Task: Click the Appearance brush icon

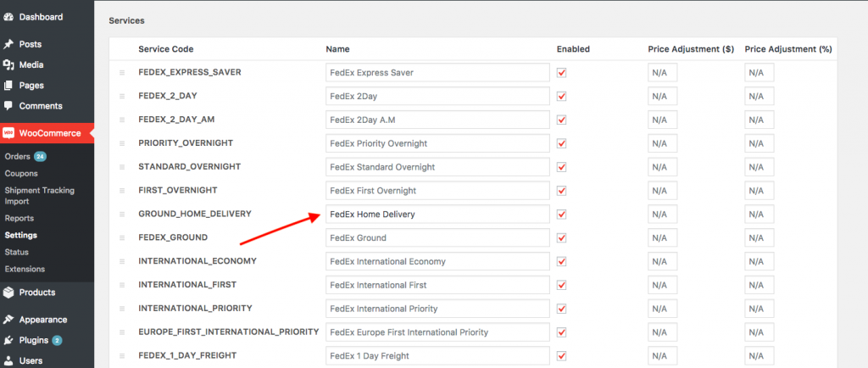Action: pos(8,320)
